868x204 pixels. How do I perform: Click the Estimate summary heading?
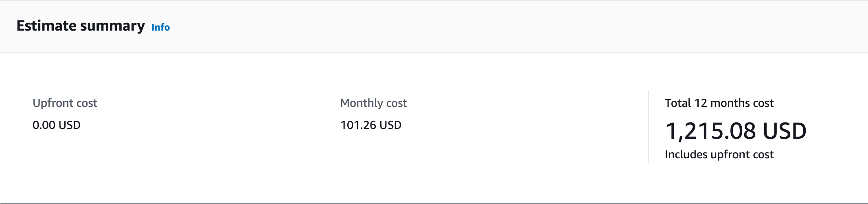coord(81,26)
